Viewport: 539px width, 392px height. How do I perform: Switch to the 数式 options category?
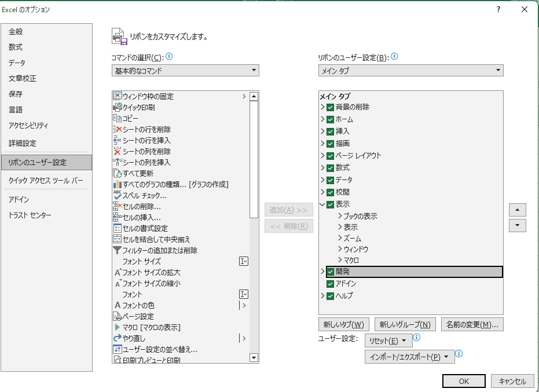pyautogui.click(x=16, y=47)
